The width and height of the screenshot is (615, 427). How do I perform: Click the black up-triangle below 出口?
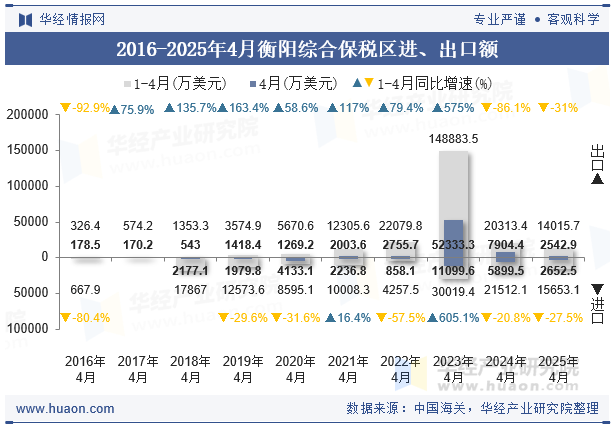tap(598, 180)
